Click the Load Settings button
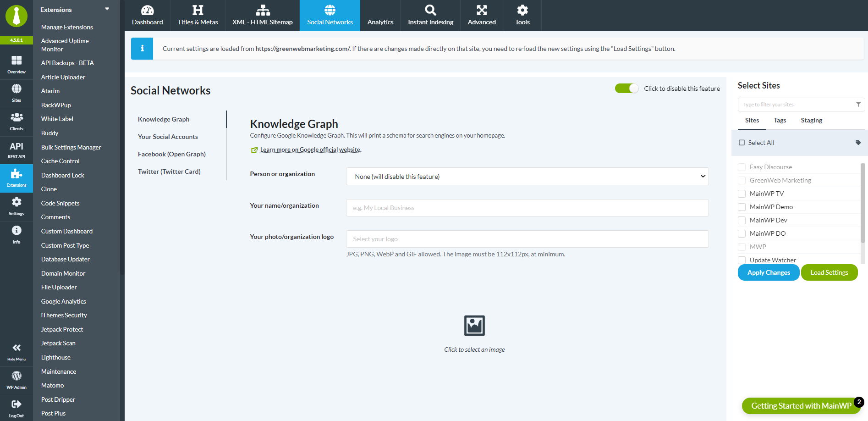 pos(830,272)
